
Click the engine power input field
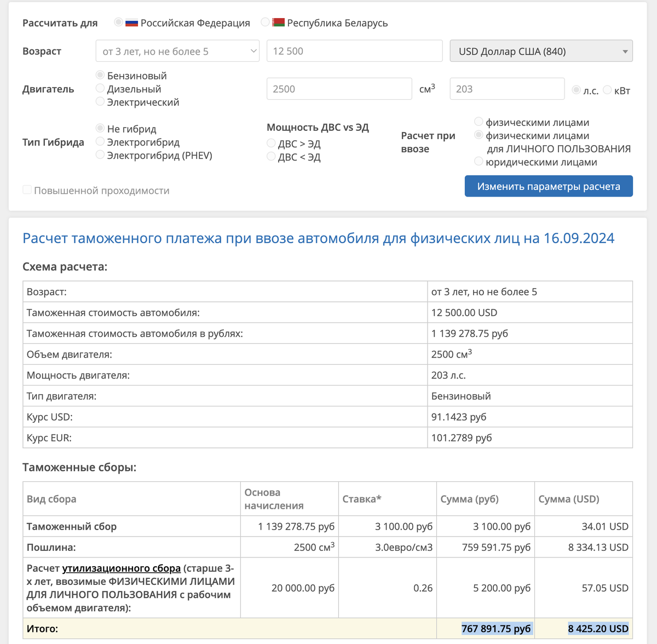(506, 89)
